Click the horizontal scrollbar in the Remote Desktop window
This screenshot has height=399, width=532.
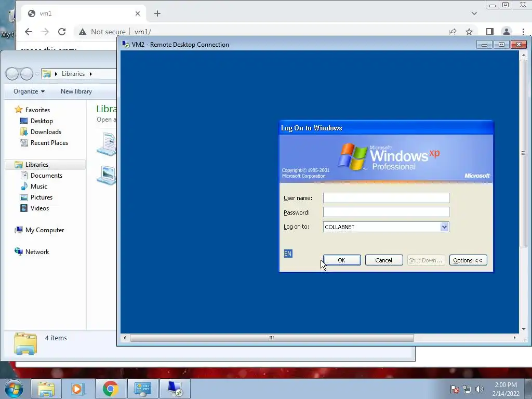[x=271, y=338]
